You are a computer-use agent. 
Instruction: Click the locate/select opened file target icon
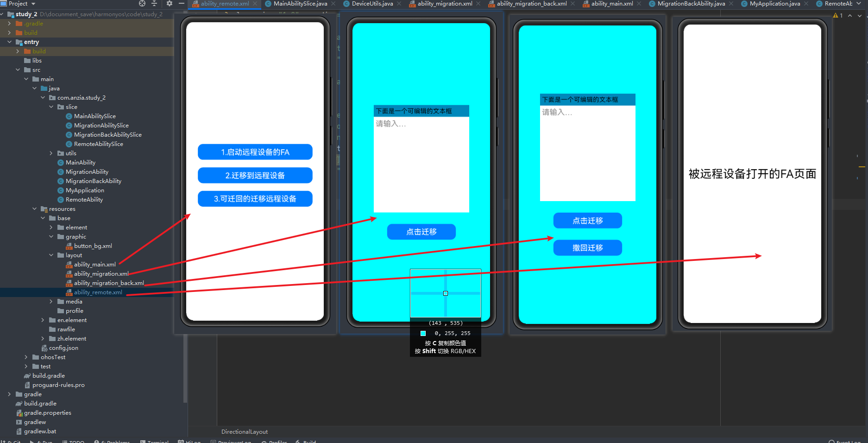(142, 4)
